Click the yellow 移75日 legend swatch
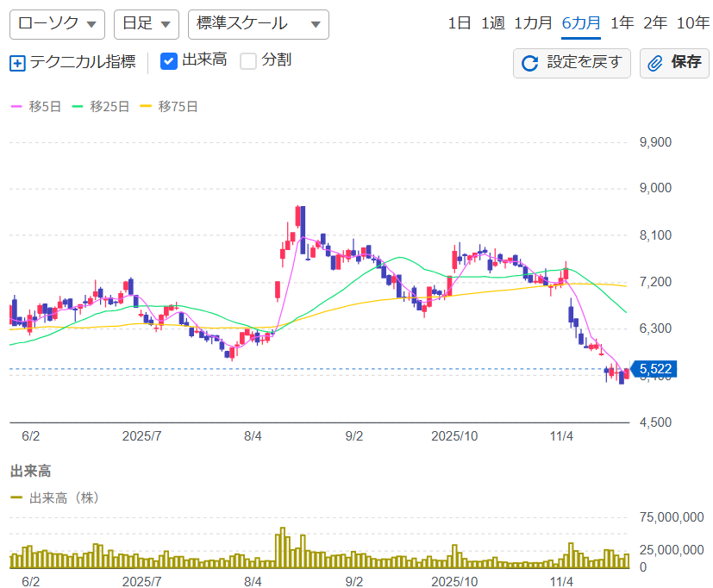 (x=146, y=107)
